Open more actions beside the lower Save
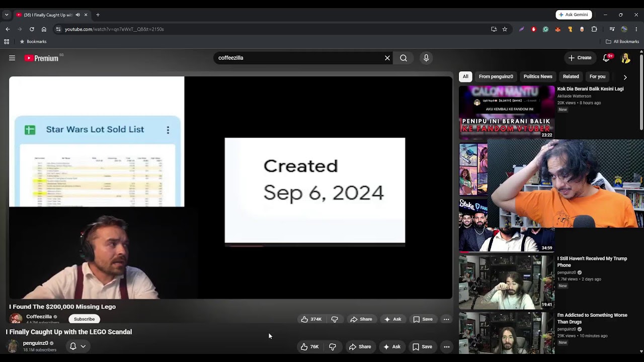The width and height of the screenshot is (644, 362). (446, 346)
